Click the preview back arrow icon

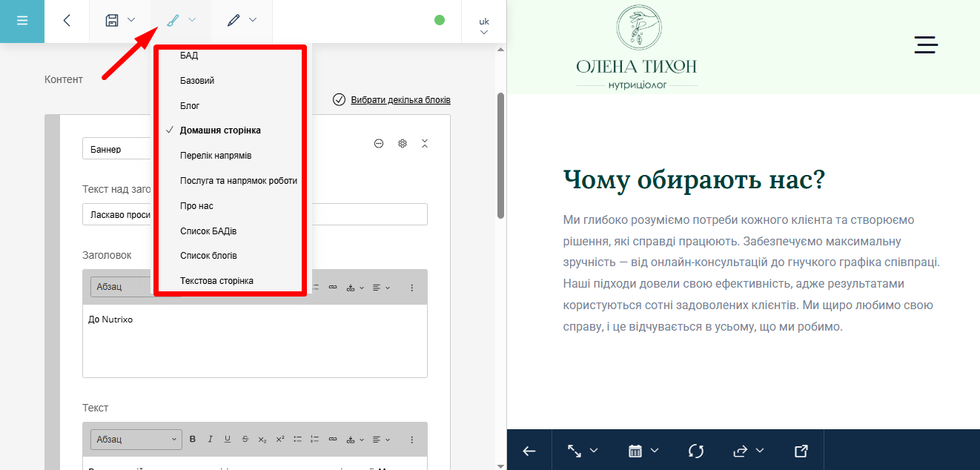pos(529,451)
